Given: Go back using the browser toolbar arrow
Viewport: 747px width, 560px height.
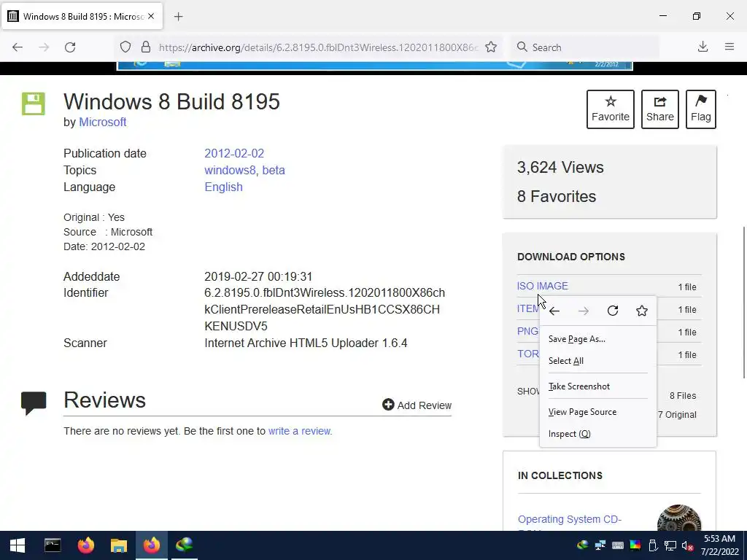Looking at the screenshot, I should pos(18,47).
